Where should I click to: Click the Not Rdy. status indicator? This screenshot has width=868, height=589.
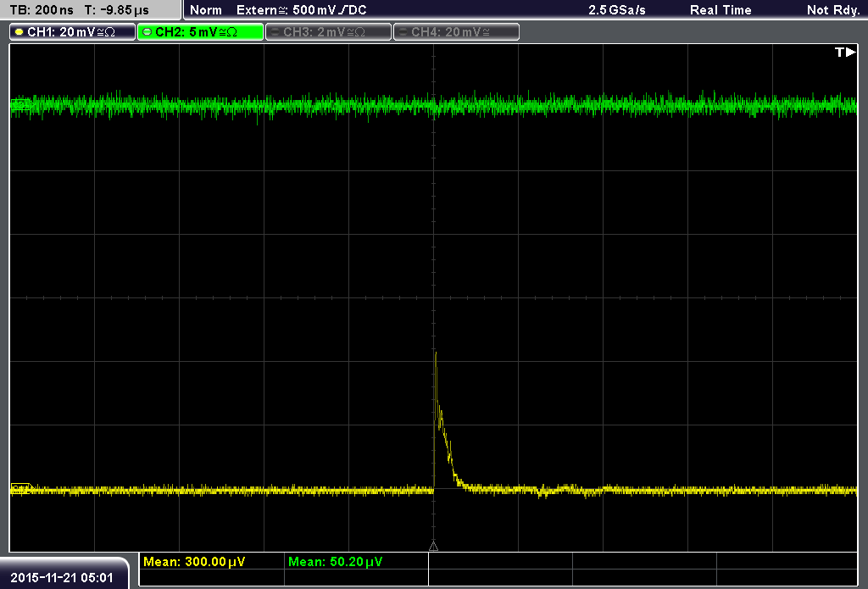pos(833,10)
